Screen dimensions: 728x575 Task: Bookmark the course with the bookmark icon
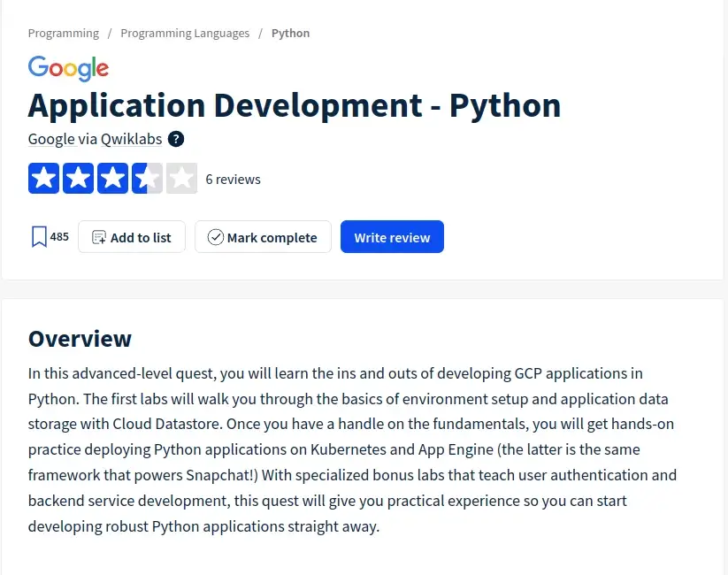(39, 237)
